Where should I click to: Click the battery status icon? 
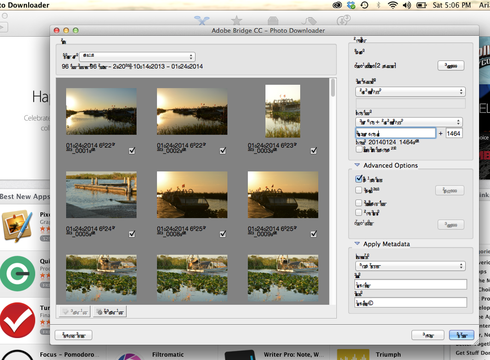[x=421, y=5]
